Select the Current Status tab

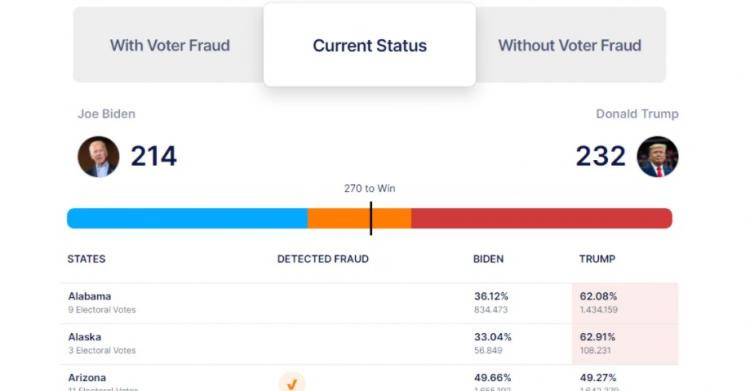point(370,45)
